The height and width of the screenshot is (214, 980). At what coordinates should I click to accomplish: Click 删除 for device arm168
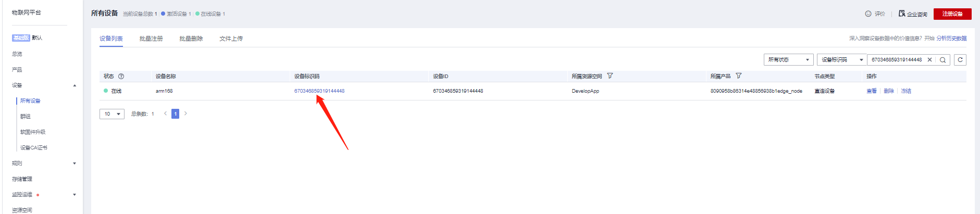click(889, 91)
